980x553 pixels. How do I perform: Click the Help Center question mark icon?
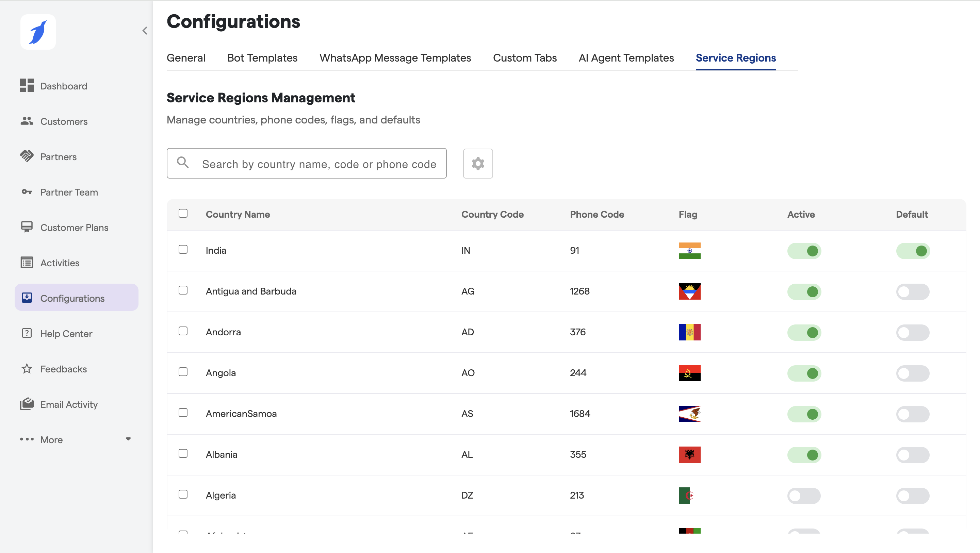pos(27,333)
